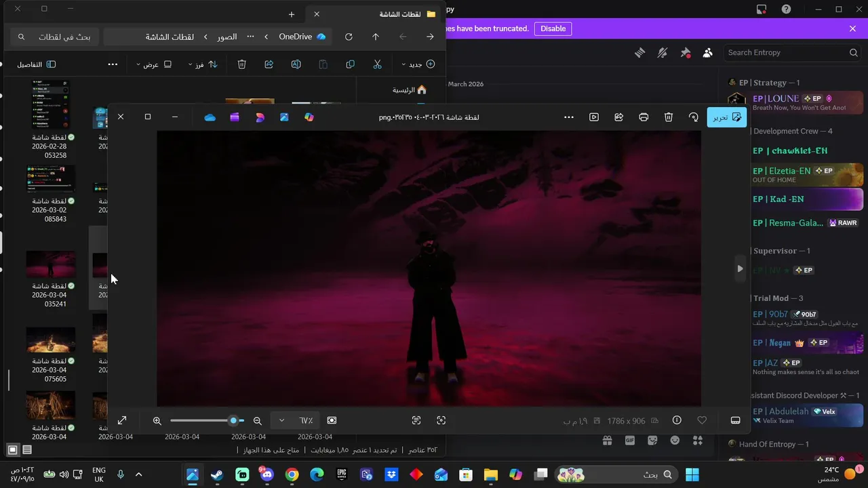Click الصور in File Explorer breadcrumb

pos(226,37)
